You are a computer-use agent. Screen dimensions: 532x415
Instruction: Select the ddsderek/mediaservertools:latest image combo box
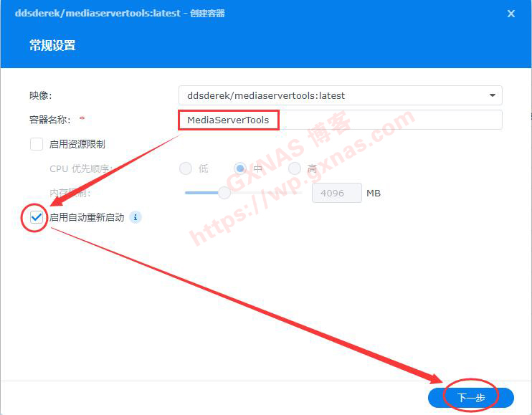tap(341, 95)
